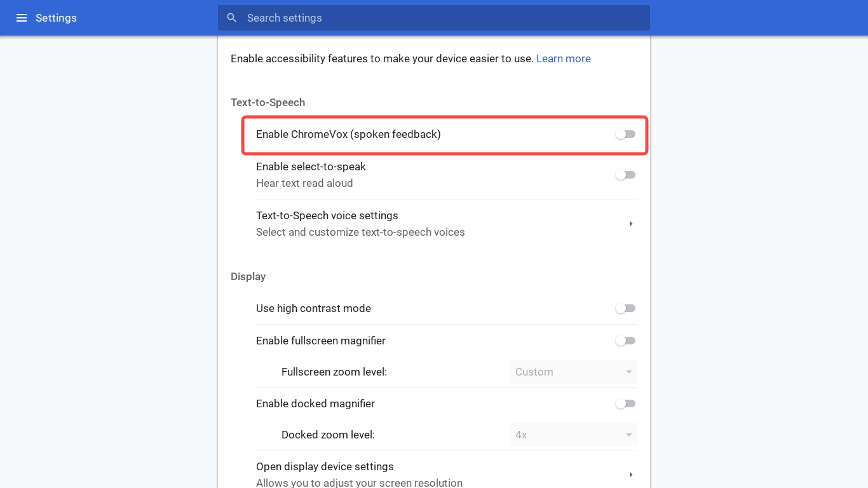Open the Fullscreen zoom level dropdown
The height and width of the screenshot is (488, 868).
pos(573,372)
